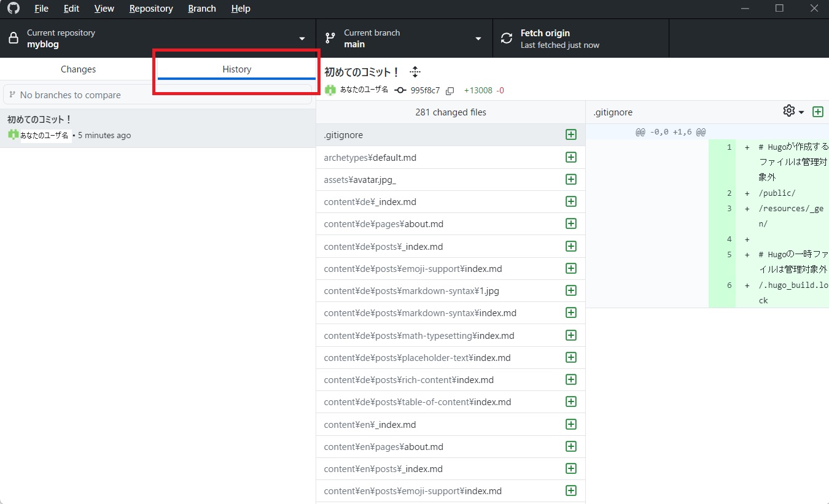Open the diff settings gear dropdown
Image resolution: width=829 pixels, height=504 pixels.
click(x=793, y=111)
